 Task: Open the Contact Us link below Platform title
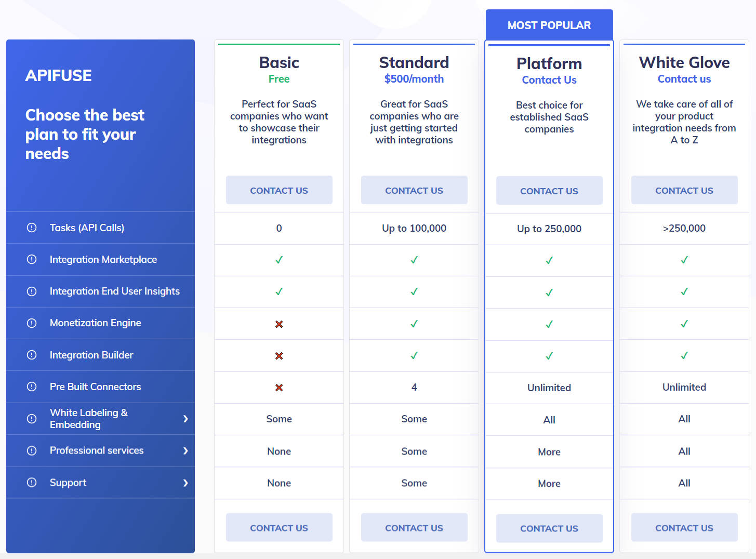549,80
